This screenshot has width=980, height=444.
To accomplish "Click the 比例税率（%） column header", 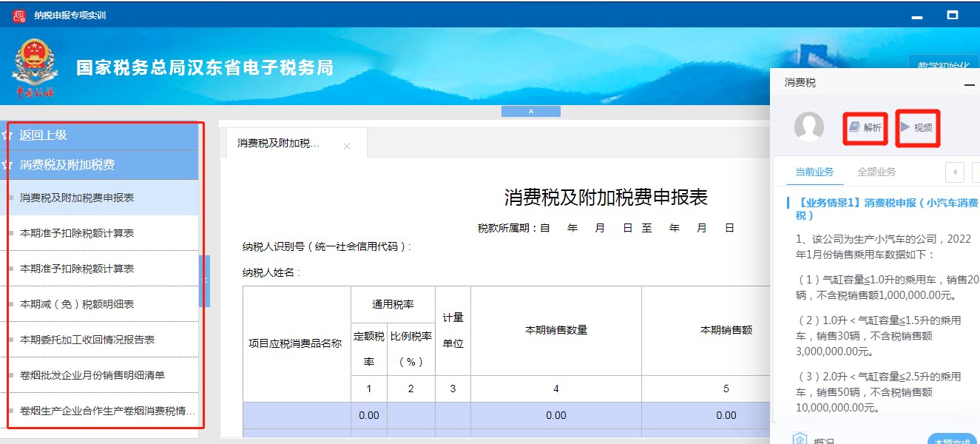I will (410, 349).
